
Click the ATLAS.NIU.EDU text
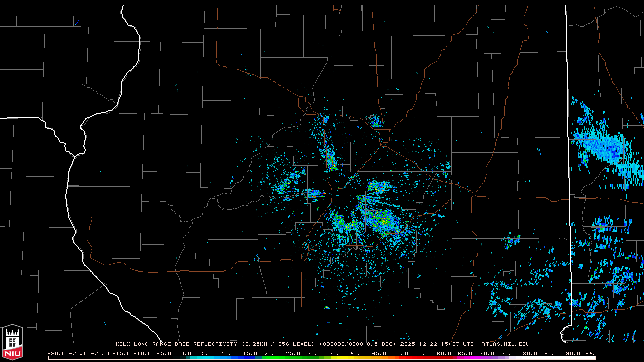click(x=505, y=344)
